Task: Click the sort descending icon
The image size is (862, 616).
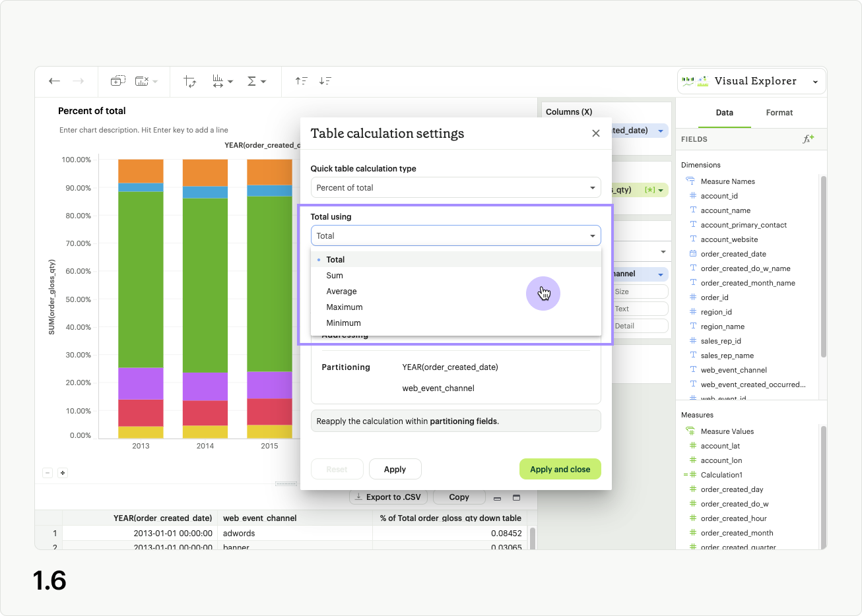Action: 325,81
